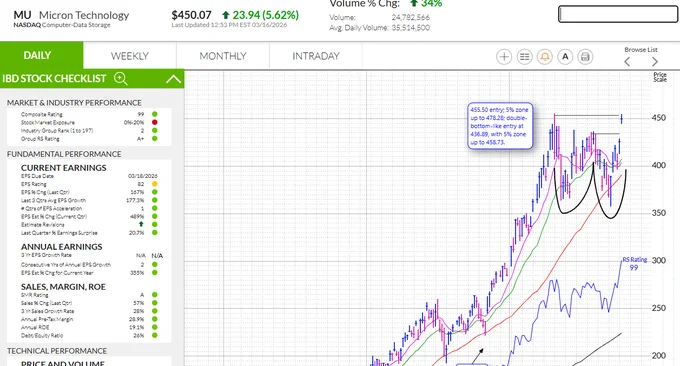Print the chart using the printer icon
This screenshot has height=366, width=680.
[585, 57]
